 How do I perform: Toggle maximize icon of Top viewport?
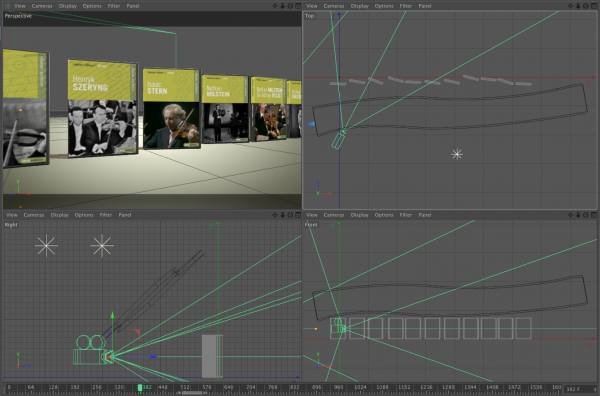tap(593, 6)
